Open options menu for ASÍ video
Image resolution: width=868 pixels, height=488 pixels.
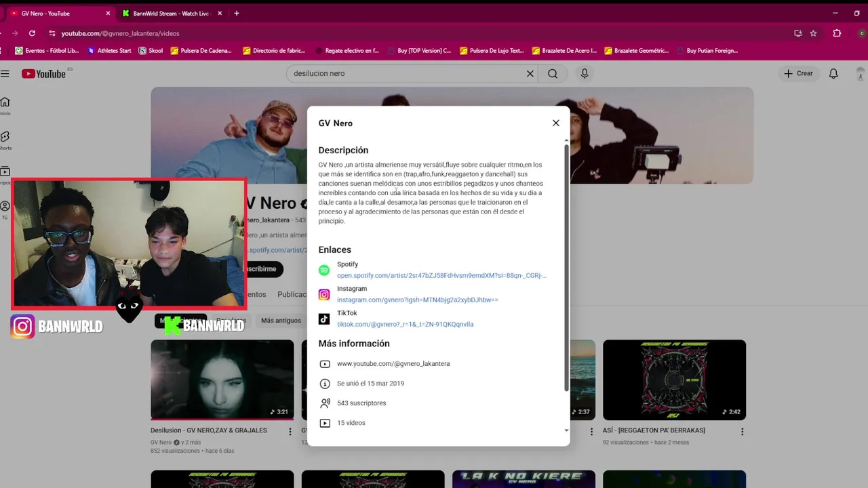[743, 431]
